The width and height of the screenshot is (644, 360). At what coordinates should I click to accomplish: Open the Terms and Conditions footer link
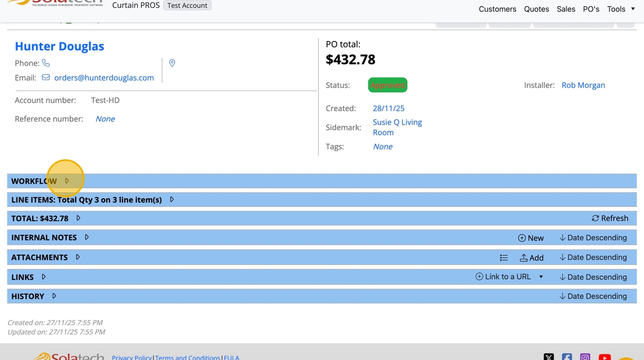point(188,357)
